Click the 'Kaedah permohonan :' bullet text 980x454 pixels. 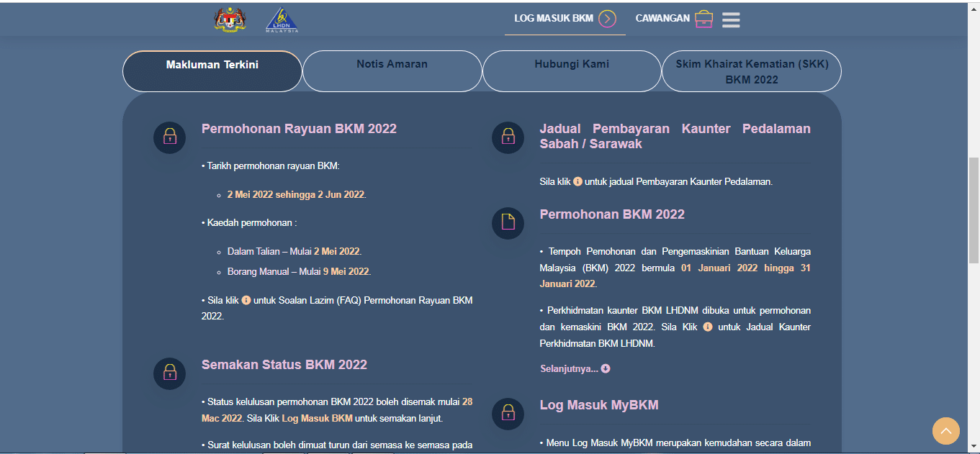coord(249,223)
